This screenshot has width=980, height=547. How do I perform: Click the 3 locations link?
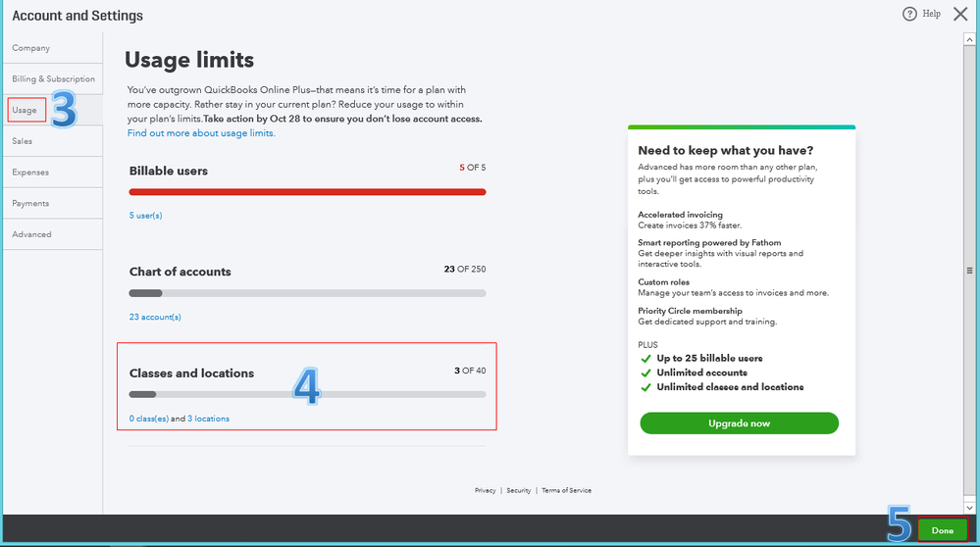pyautogui.click(x=208, y=419)
